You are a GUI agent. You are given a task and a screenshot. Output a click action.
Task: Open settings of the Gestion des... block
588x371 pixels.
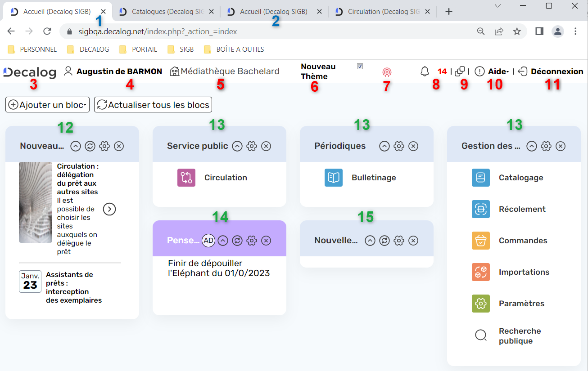click(546, 146)
